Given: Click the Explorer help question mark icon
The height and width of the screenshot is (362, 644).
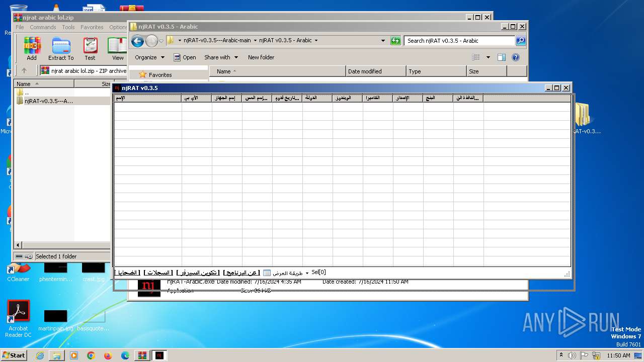Looking at the screenshot, I should click(516, 57).
